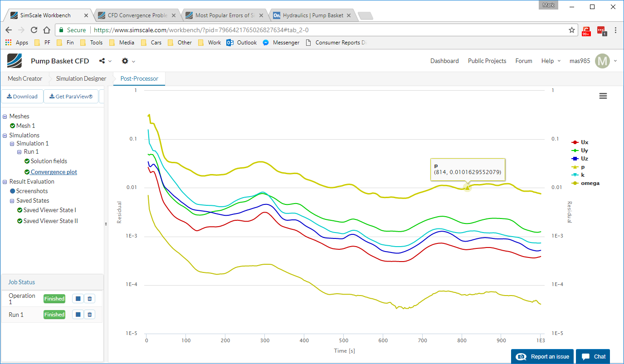Switch to the Mesh Creator tab

click(x=25, y=78)
